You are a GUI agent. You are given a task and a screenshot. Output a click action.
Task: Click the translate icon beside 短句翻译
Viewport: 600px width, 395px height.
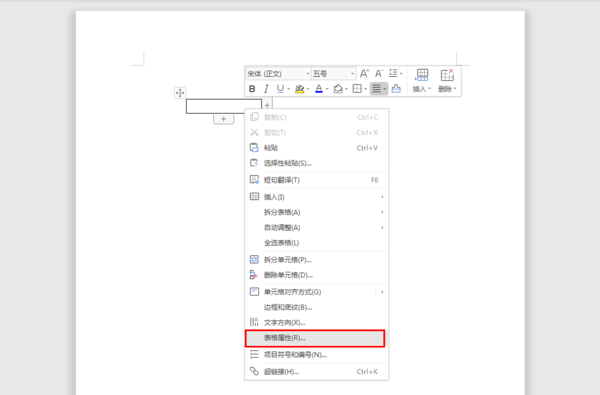coord(254,180)
